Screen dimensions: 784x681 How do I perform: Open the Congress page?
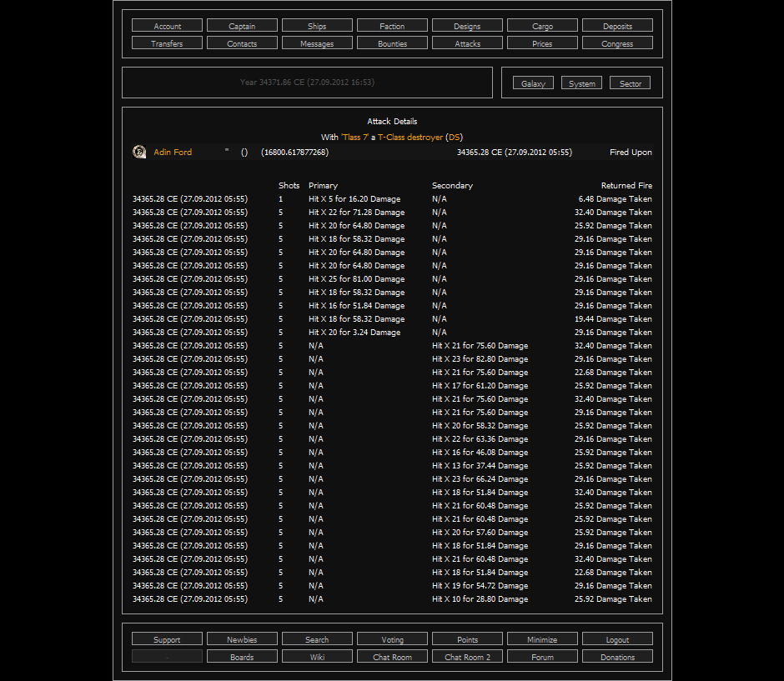(617, 43)
